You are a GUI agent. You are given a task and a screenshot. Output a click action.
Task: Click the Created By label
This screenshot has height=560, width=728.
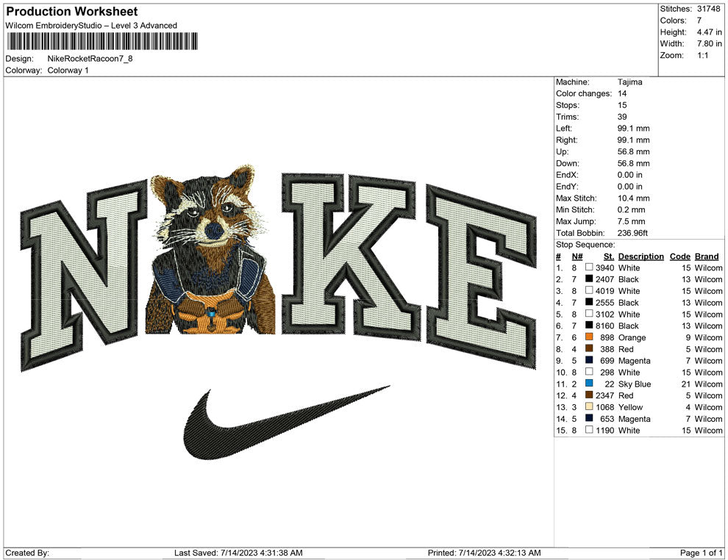pos(27,553)
